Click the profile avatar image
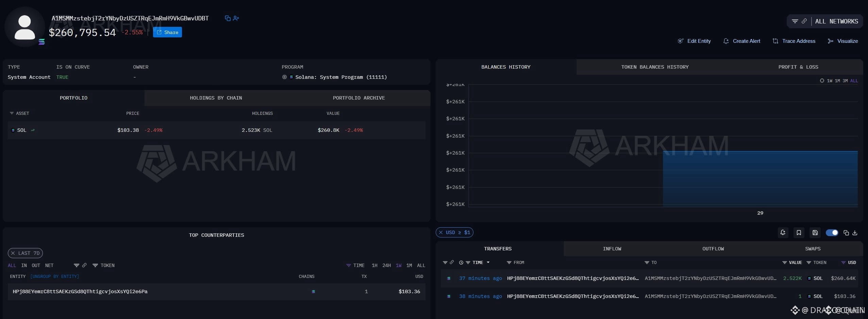The image size is (868, 319). 25,27
